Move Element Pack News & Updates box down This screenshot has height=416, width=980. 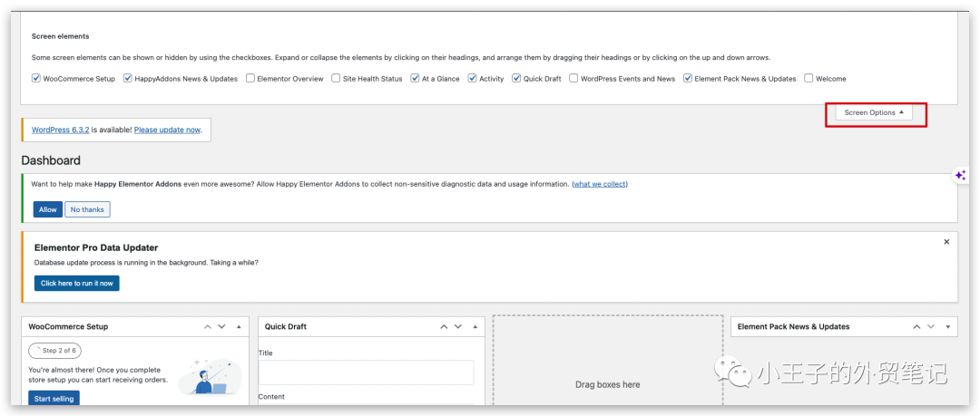(931, 326)
